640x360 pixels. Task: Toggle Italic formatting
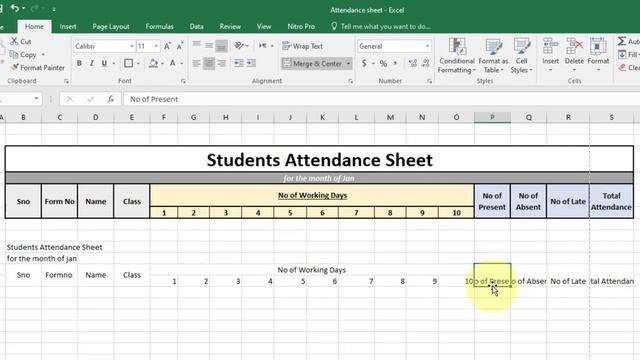pyautogui.click(x=92, y=63)
